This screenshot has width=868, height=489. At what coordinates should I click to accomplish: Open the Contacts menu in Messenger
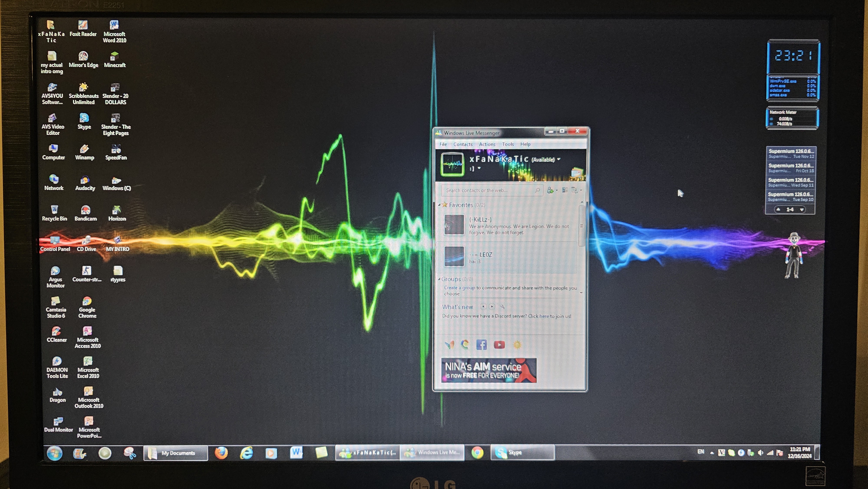tap(463, 144)
